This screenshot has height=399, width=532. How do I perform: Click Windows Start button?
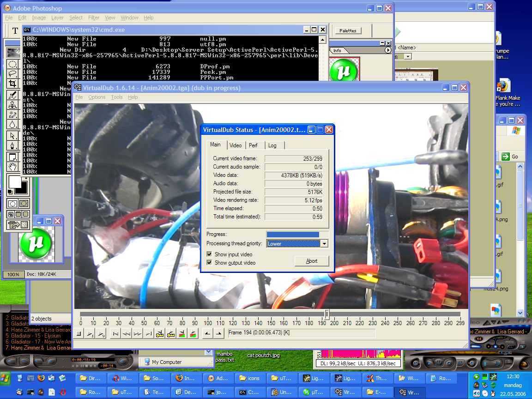(x=5, y=378)
